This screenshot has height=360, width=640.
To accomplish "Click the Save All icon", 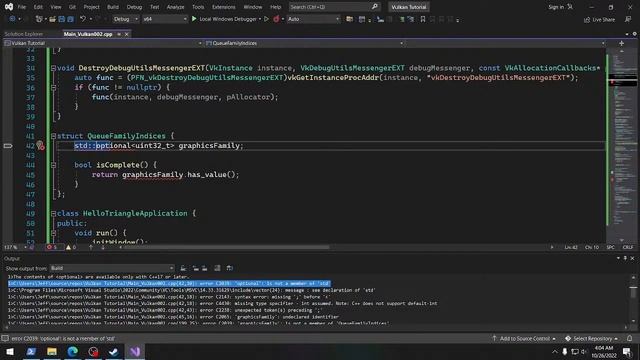I will point(71,19).
